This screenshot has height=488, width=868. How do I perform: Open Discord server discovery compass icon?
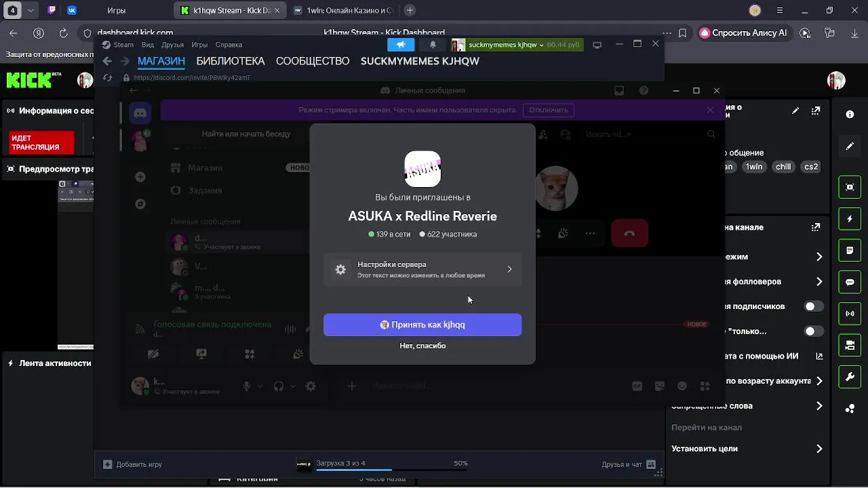[x=140, y=203]
